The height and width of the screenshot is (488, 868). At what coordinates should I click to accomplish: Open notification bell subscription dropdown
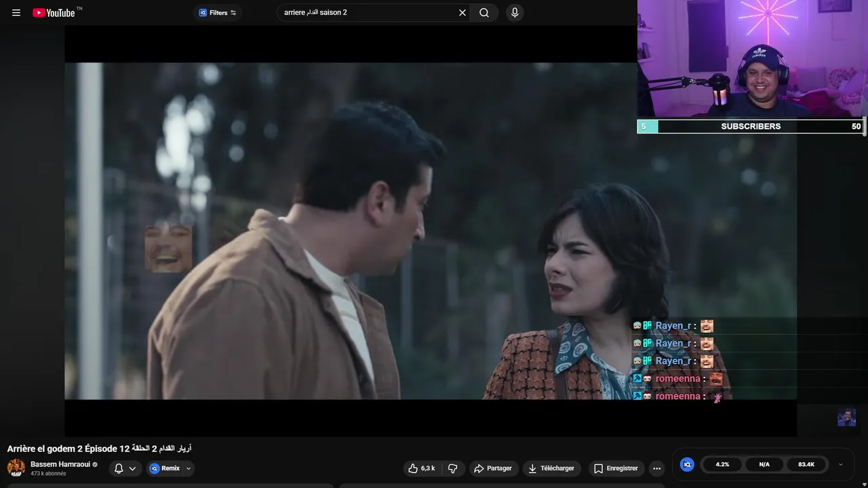pos(125,468)
